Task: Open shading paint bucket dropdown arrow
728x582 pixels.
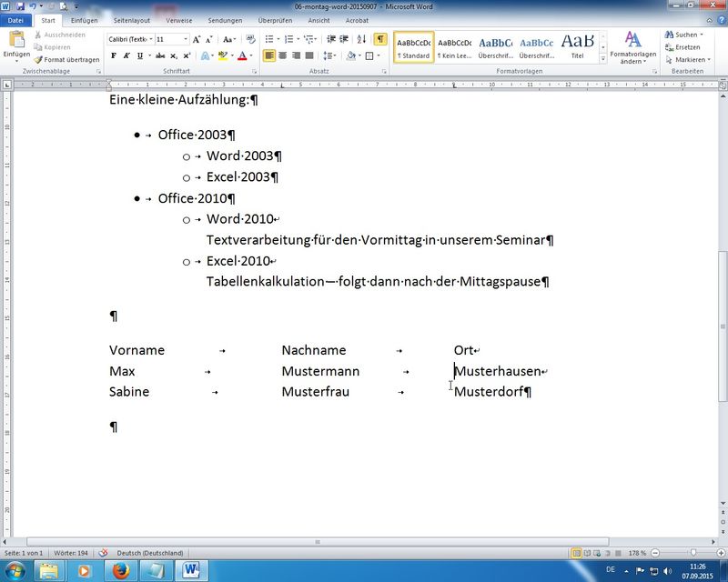Action: 359,55
